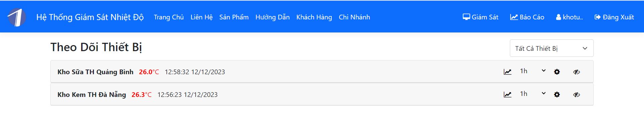The height and width of the screenshot is (123, 644).
Task: Click the site logo in the navbar
Action: (17, 17)
